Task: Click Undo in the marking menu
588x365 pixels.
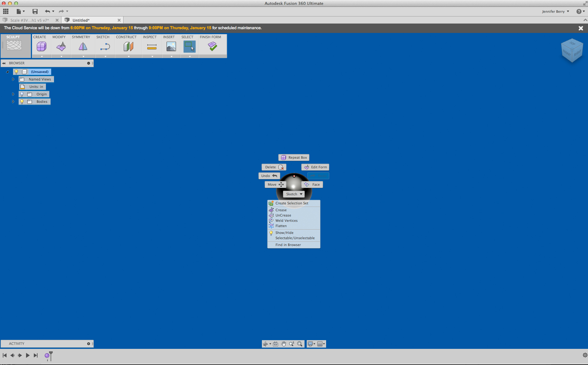Action: pyautogui.click(x=269, y=176)
